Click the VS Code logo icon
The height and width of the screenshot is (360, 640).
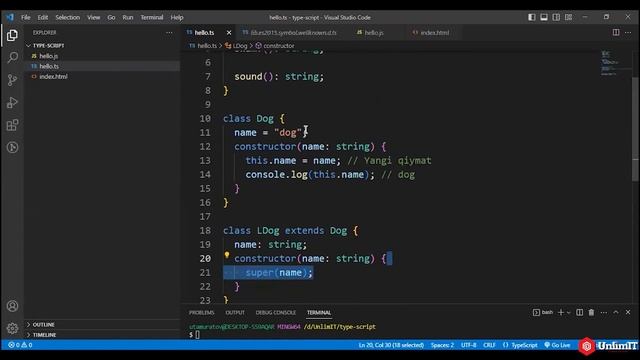click(9, 17)
